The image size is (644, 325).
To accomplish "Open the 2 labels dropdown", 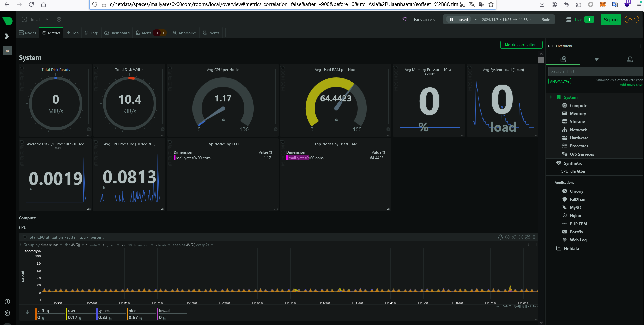I will [163, 245].
